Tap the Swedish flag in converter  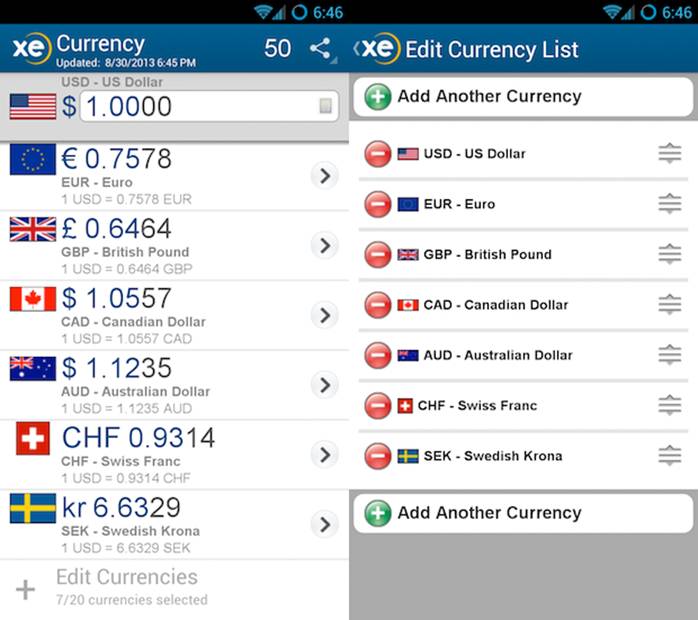tap(33, 508)
